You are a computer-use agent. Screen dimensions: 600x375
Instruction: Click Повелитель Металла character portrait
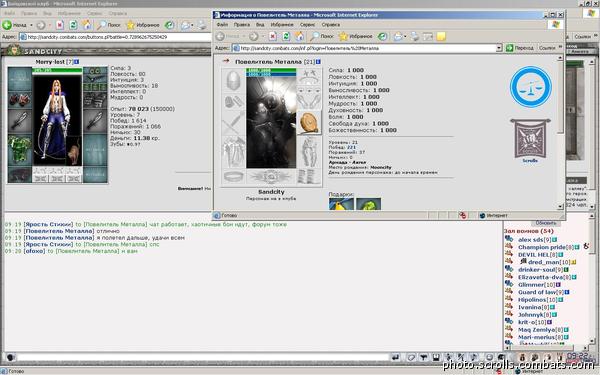click(x=271, y=122)
